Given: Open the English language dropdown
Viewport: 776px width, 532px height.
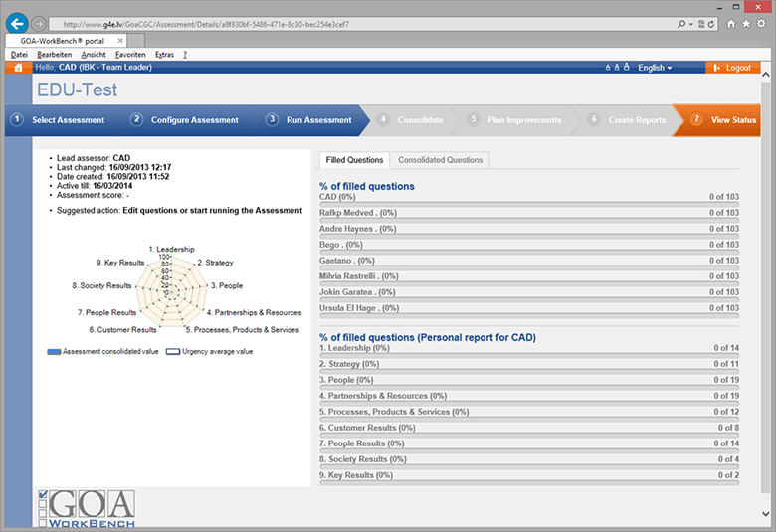Looking at the screenshot, I should coord(655,68).
